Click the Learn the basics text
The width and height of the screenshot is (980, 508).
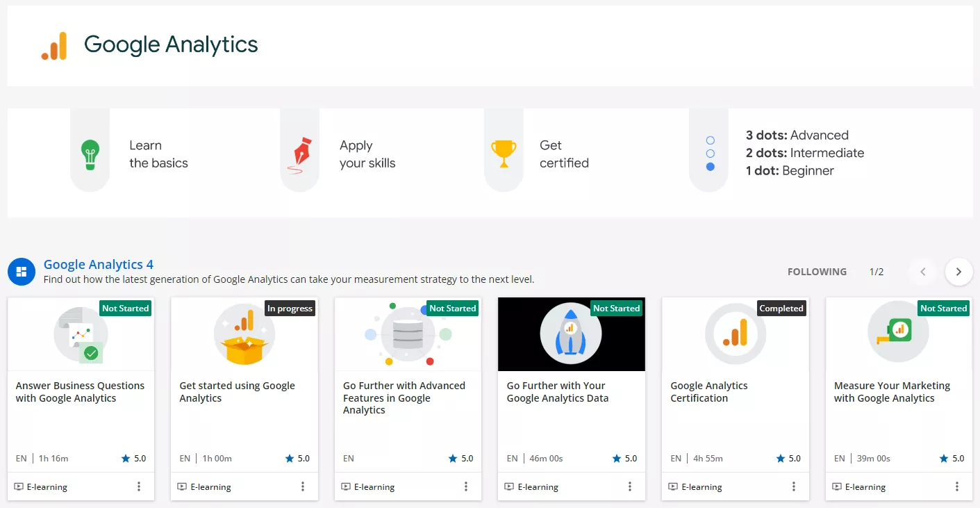pos(158,154)
